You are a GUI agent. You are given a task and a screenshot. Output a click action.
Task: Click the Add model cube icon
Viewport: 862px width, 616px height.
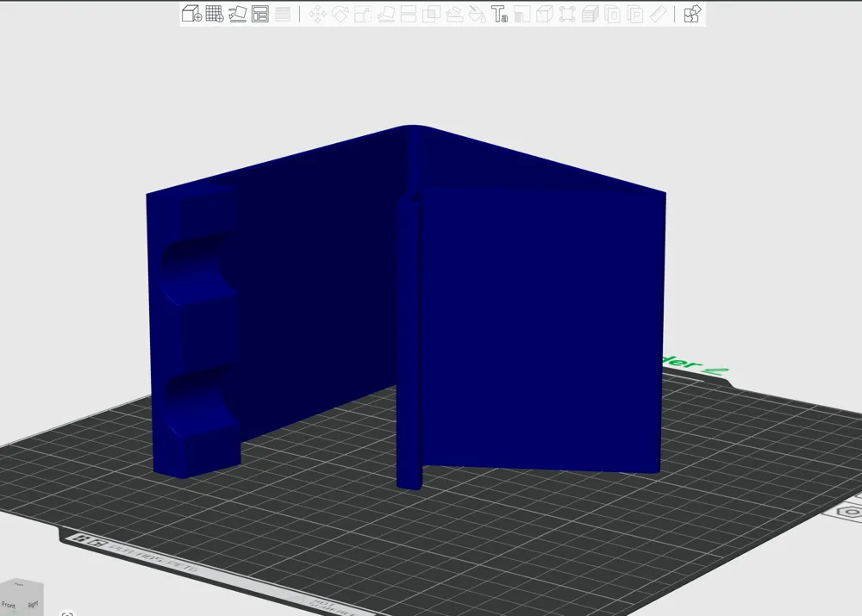pyautogui.click(x=191, y=14)
